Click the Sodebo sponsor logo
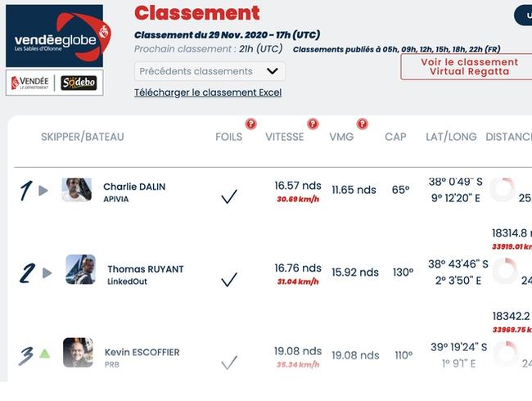The height and width of the screenshot is (401, 532). [79, 83]
